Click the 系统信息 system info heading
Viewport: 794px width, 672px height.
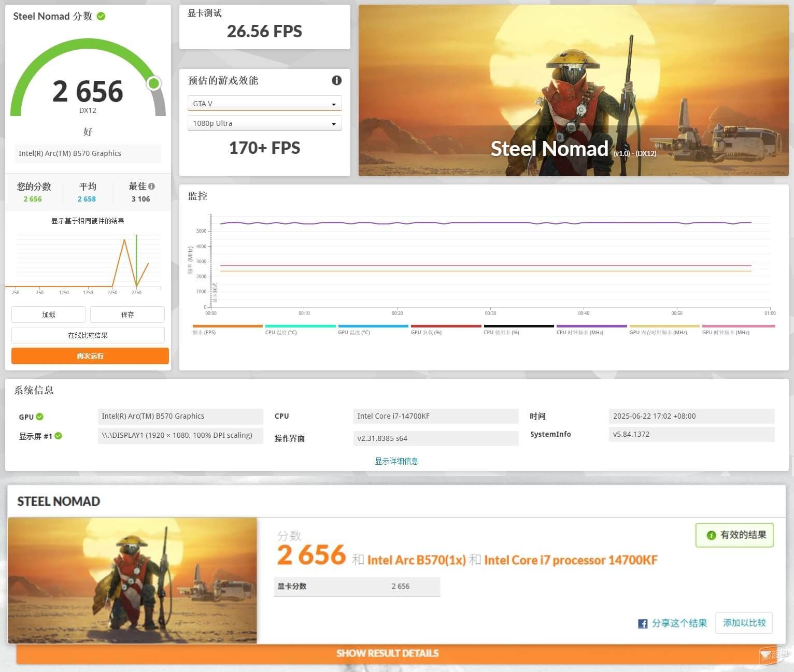[34, 390]
